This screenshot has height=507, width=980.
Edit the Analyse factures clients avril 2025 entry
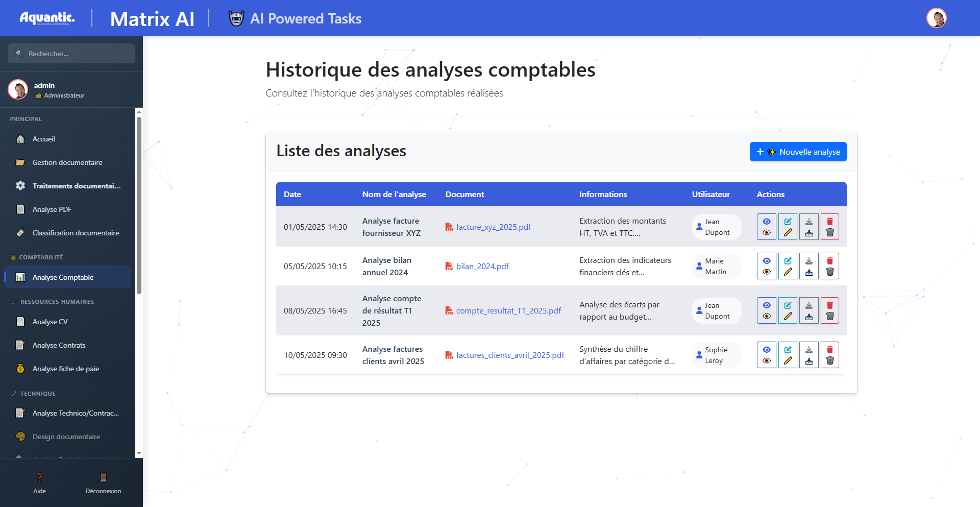tap(788, 355)
